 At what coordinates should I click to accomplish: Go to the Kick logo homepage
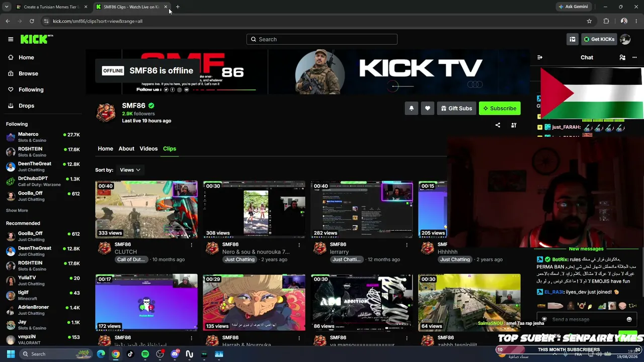point(37,39)
